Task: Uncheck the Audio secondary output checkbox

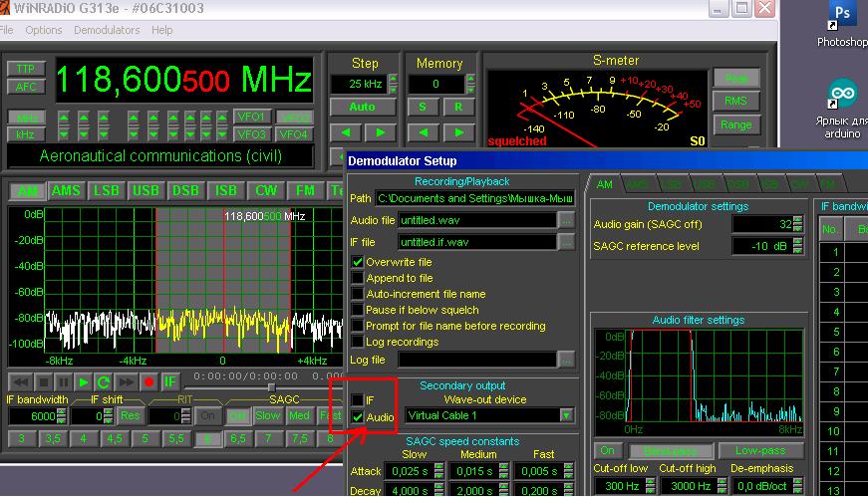Action: pyautogui.click(x=358, y=417)
